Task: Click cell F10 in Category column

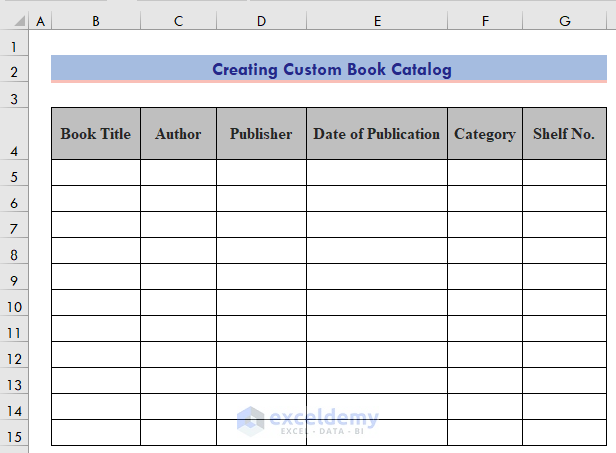Action: 485,303
